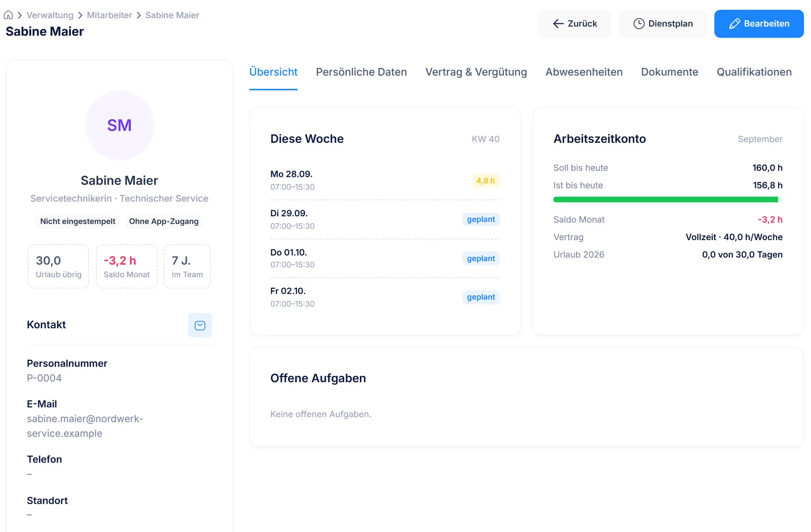Open Mitarbeiter in the breadcrumb
This screenshot has height=532, width=811.
(x=109, y=15)
